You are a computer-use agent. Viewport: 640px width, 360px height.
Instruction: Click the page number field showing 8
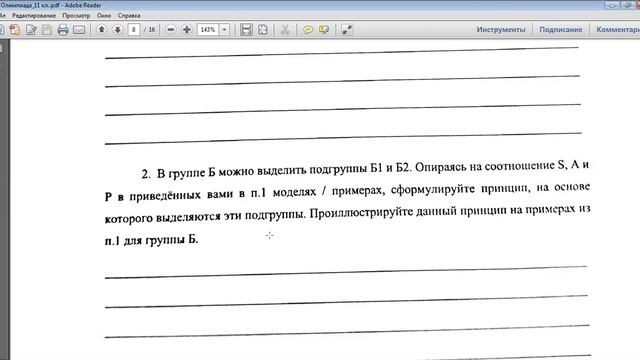tap(134, 29)
